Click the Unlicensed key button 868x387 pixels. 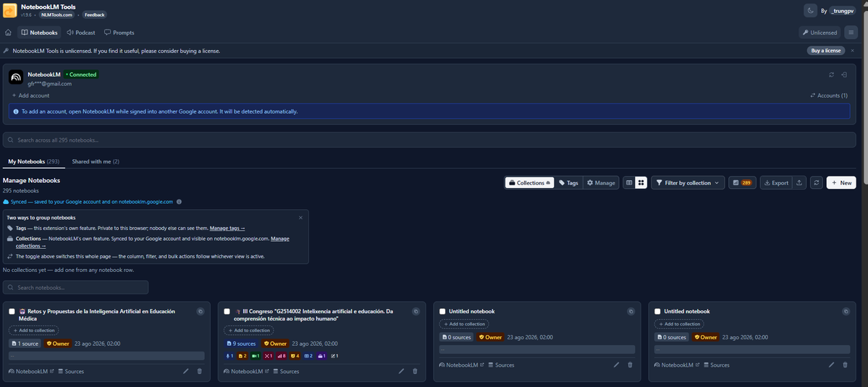point(819,33)
